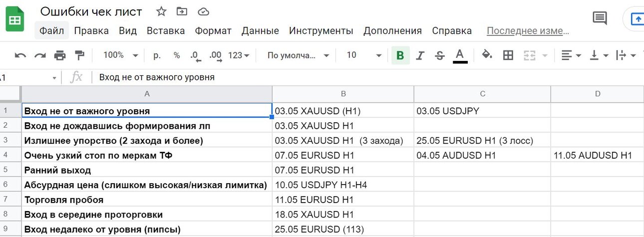Select cell 04.05 AUDUSD H1
The height and width of the screenshot is (237, 644).
[x=482, y=155]
